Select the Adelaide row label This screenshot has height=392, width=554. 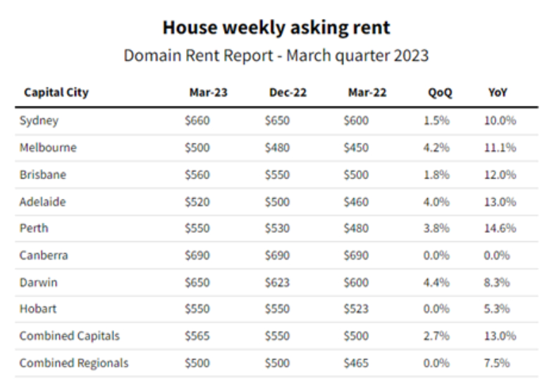coord(44,202)
